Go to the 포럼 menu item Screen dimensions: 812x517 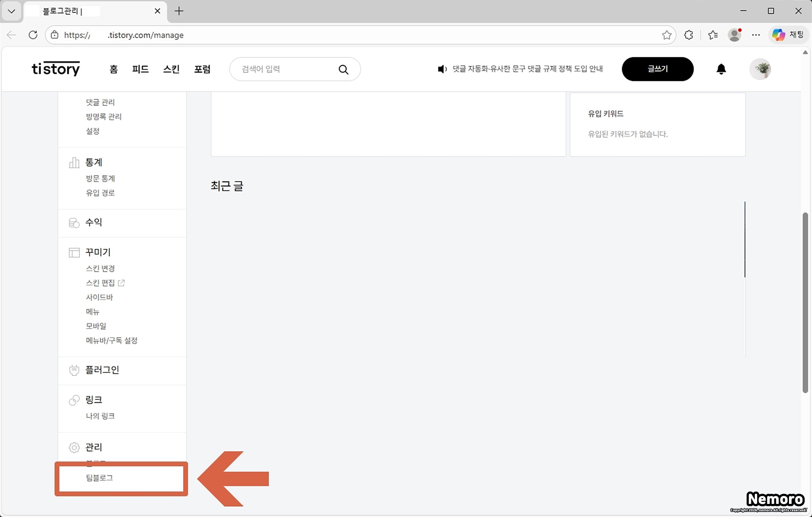pyautogui.click(x=202, y=69)
